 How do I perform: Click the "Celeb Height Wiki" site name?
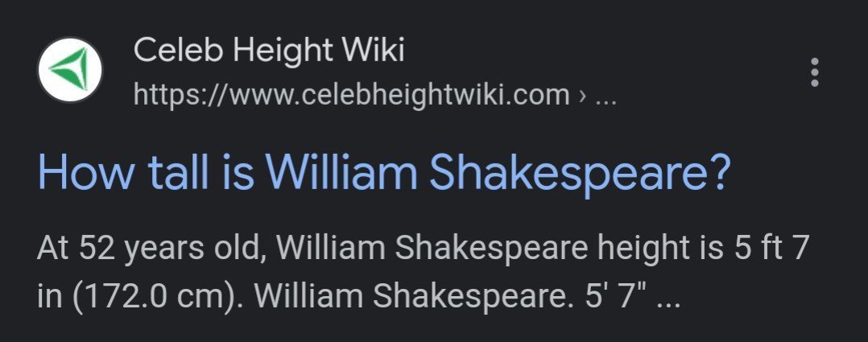tap(269, 52)
